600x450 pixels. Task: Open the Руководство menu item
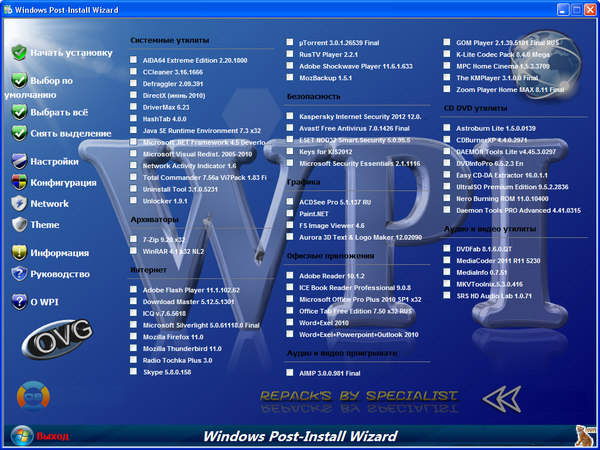60,274
